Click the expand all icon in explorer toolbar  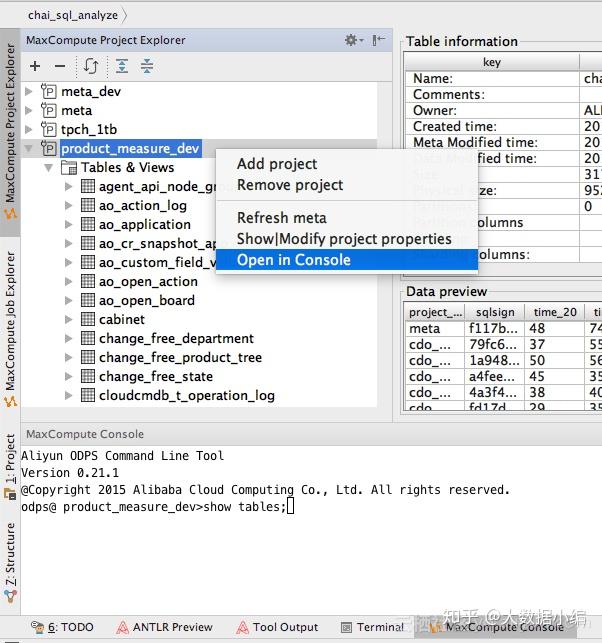pyautogui.click(x=122, y=66)
